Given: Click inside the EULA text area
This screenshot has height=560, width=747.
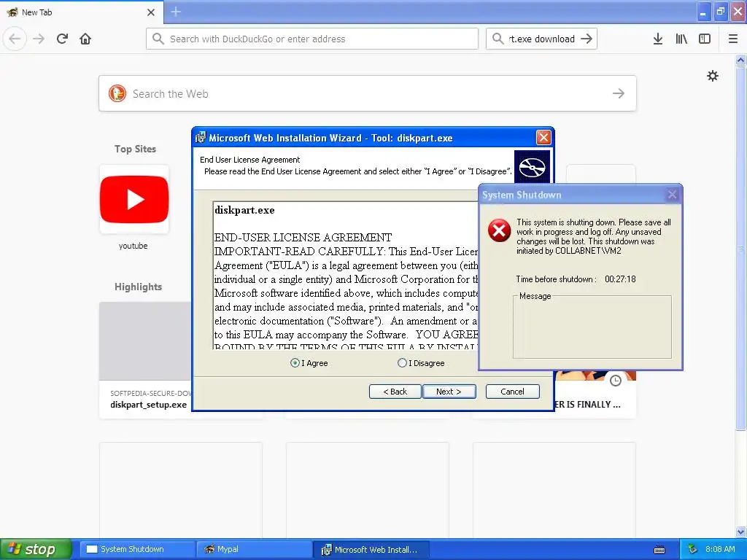Looking at the screenshot, I should (346, 276).
